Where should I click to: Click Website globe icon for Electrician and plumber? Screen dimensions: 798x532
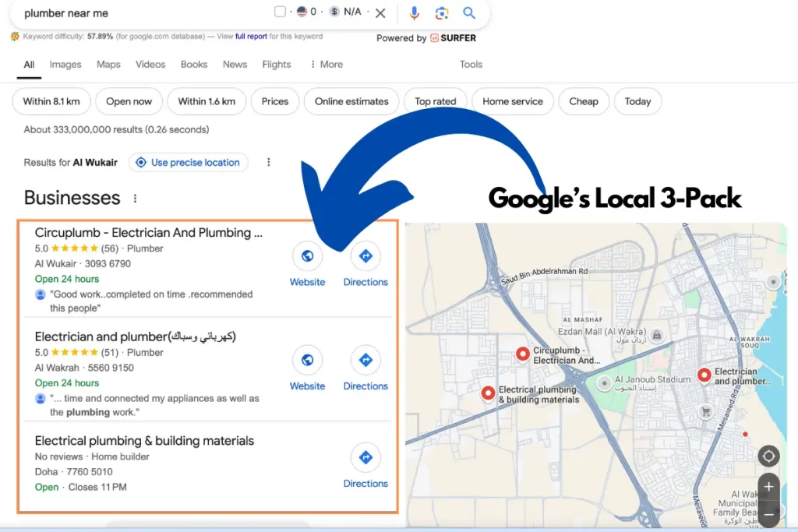[307, 360]
